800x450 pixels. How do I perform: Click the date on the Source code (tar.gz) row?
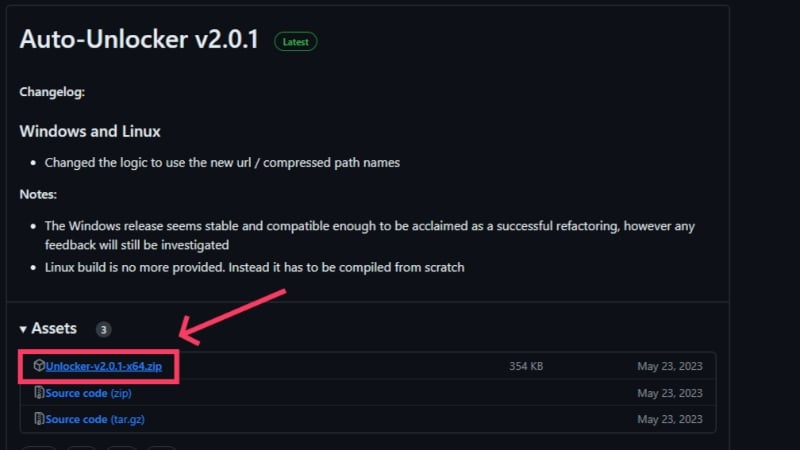pos(670,419)
